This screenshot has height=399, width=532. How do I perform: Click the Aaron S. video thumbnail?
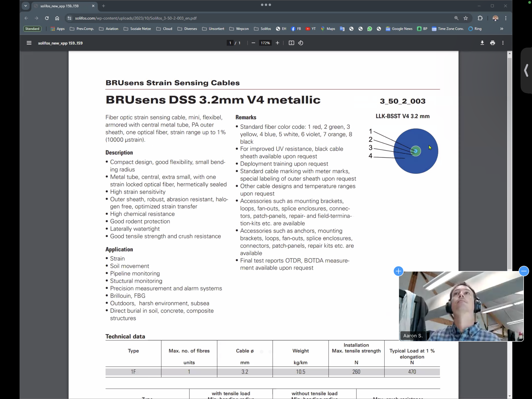[461, 306]
